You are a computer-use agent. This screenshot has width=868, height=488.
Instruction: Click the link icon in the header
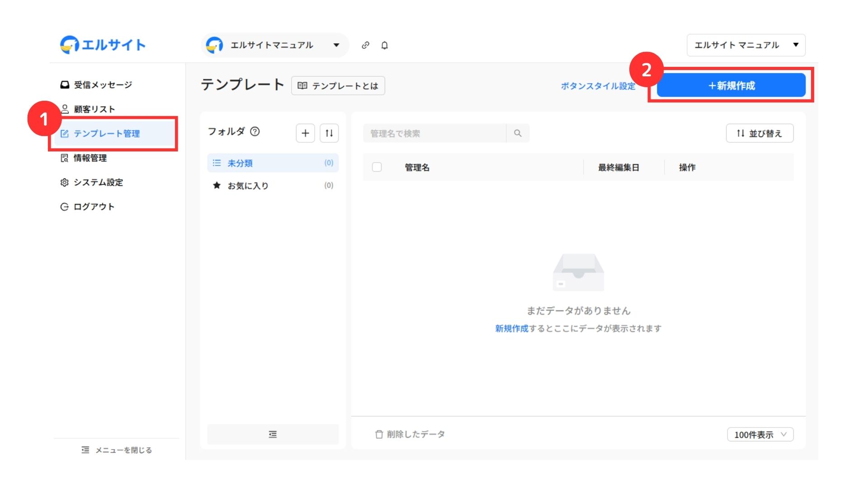click(x=365, y=45)
